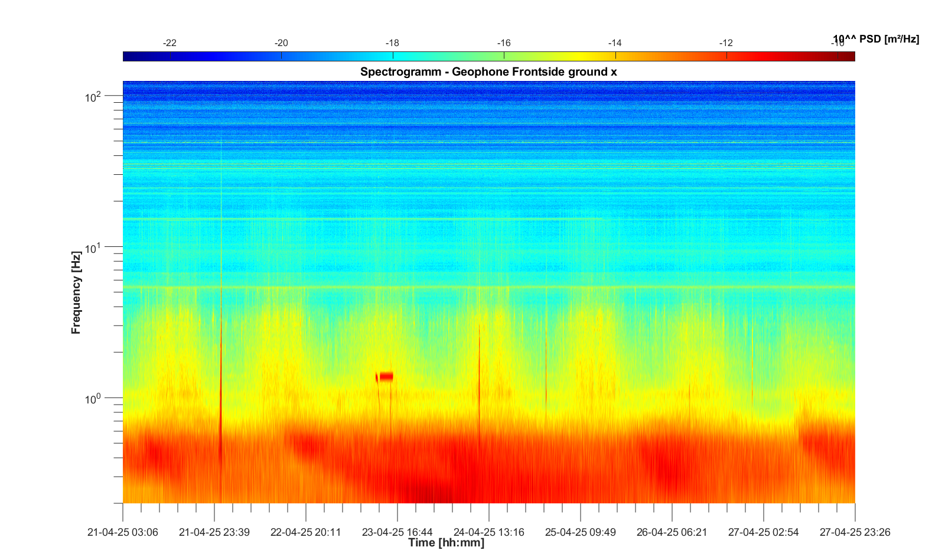This screenshot has height=560, width=945.
Task: Click the -20 colorbar tick label
Action: click(x=281, y=43)
